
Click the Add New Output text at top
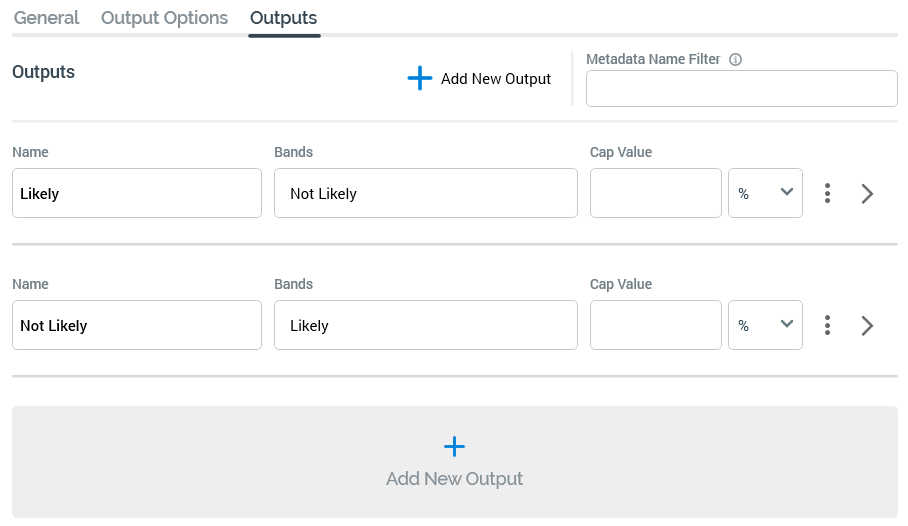[496, 79]
